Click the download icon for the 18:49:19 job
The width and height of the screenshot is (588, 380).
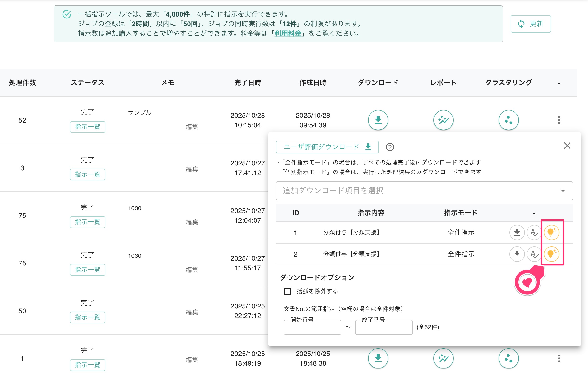pyautogui.click(x=378, y=358)
